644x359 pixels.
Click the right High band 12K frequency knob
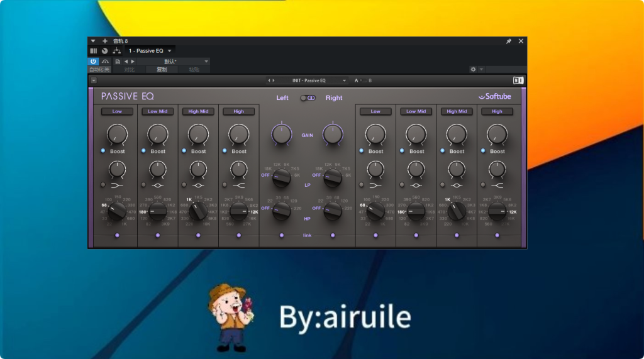coord(497,211)
